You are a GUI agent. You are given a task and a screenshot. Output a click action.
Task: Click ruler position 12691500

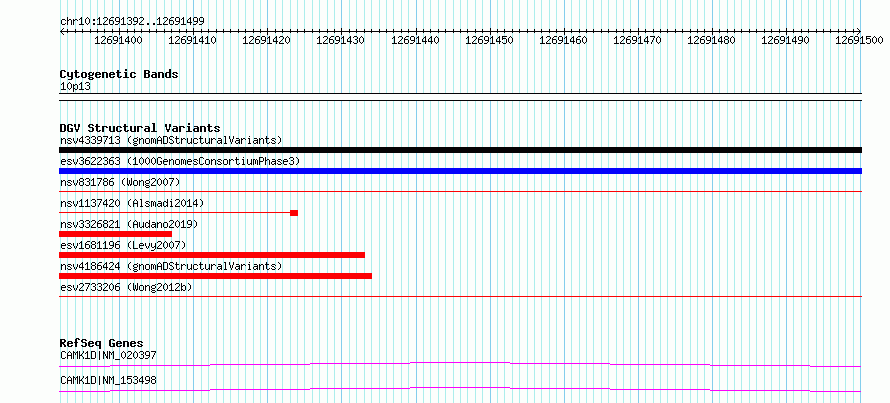[x=859, y=40]
